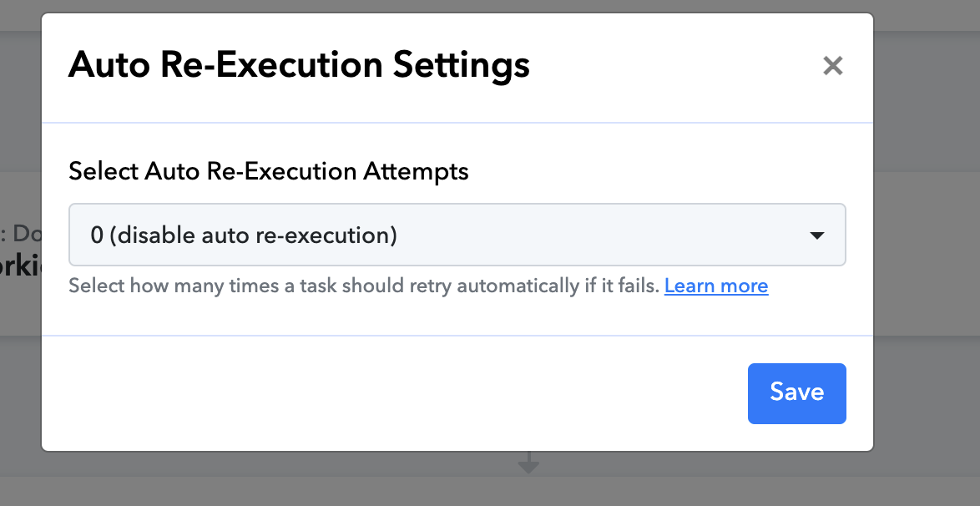
Task: Click the downward connector arrow below the modal
Action: click(x=528, y=463)
